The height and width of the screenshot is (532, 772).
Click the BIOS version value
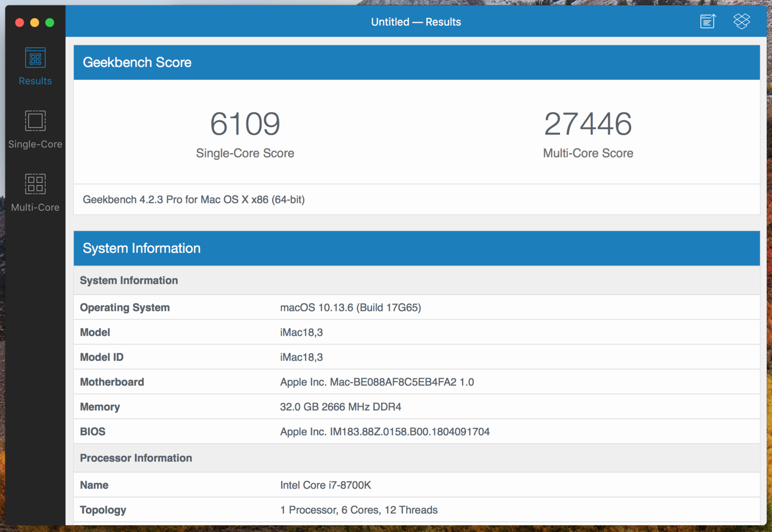click(x=385, y=432)
